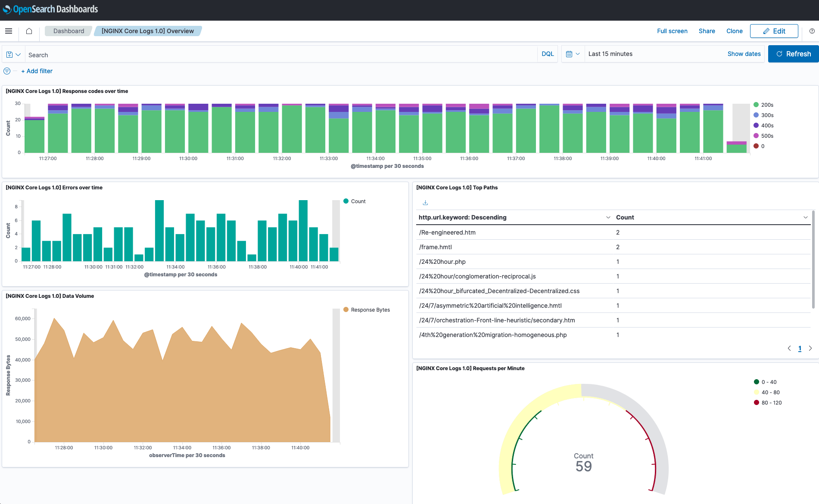
Task: Download Top Paths table data icon
Action: click(425, 203)
